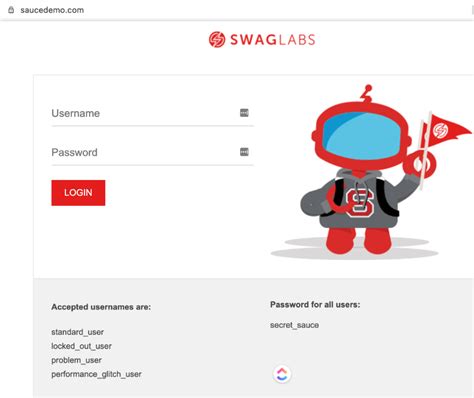474x398 pixels.
Task: Click the locked_out_user username text
Action: click(x=81, y=346)
